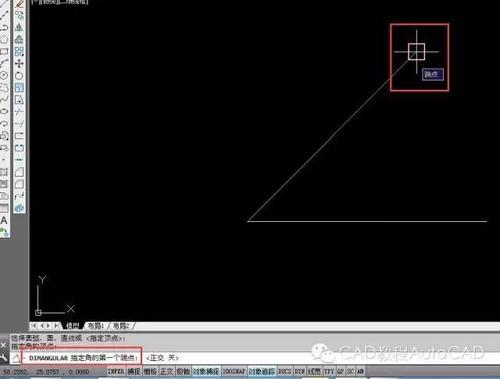
Task: Toggle AM annotation monitor
Action: [360, 371]
